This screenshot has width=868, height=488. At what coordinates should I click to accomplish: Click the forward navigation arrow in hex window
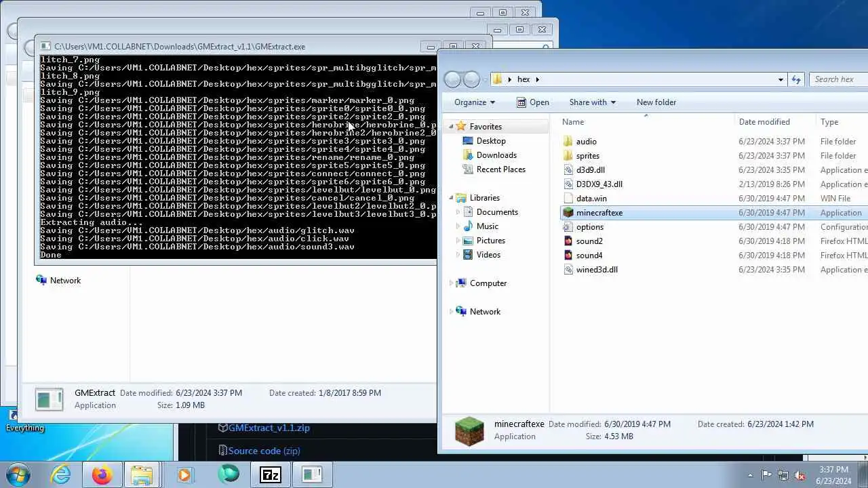471,79
